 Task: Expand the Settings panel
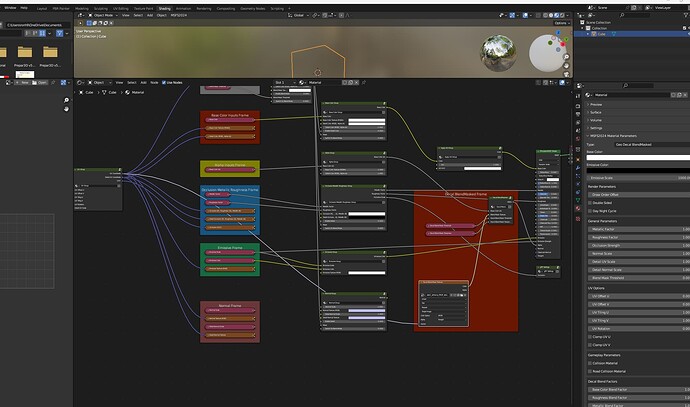(x=596, y=128)
